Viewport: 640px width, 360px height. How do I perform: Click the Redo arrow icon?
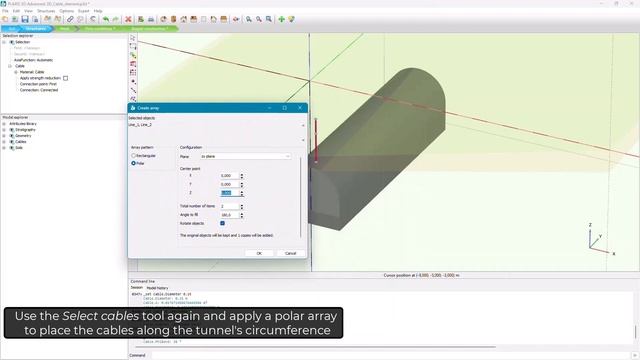pos(116,19)
